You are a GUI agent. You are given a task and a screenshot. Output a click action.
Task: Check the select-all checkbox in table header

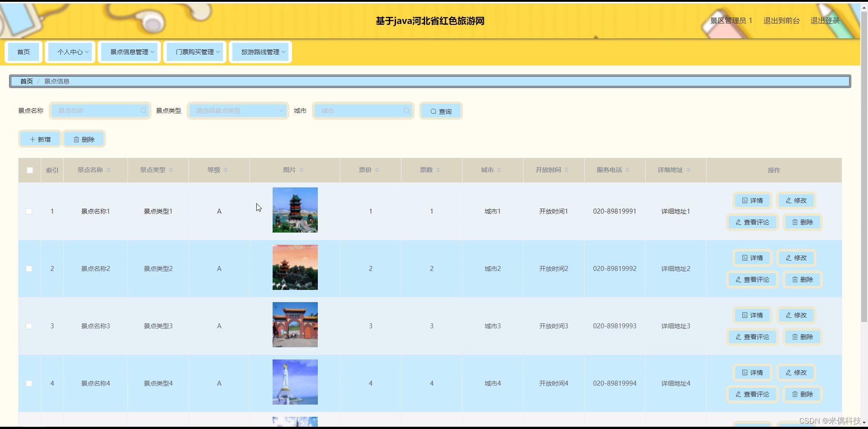tap(29, 170)
